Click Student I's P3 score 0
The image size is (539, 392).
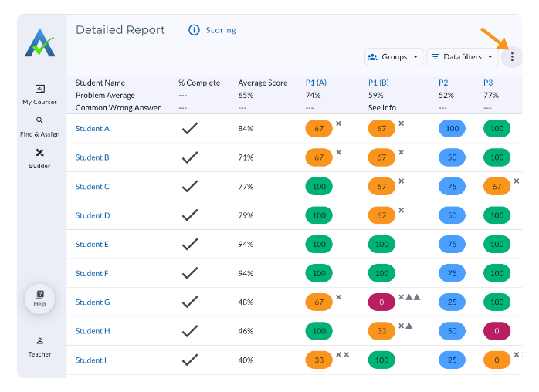(497, 360)
